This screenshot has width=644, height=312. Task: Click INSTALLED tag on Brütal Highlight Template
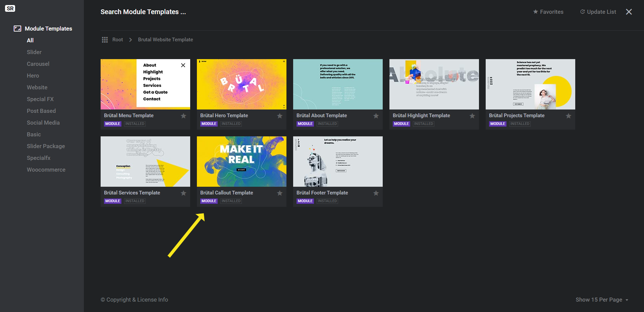[424, 124]
